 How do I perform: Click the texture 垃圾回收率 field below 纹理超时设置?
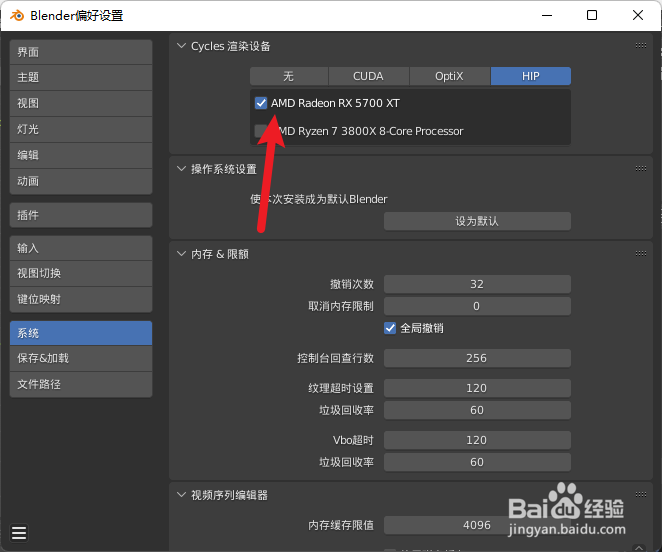(x=477, y=410)
